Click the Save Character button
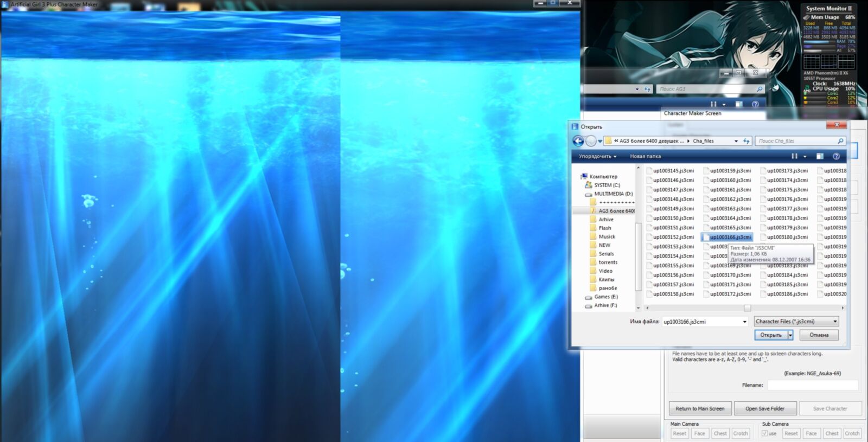 tap(830, 408)
